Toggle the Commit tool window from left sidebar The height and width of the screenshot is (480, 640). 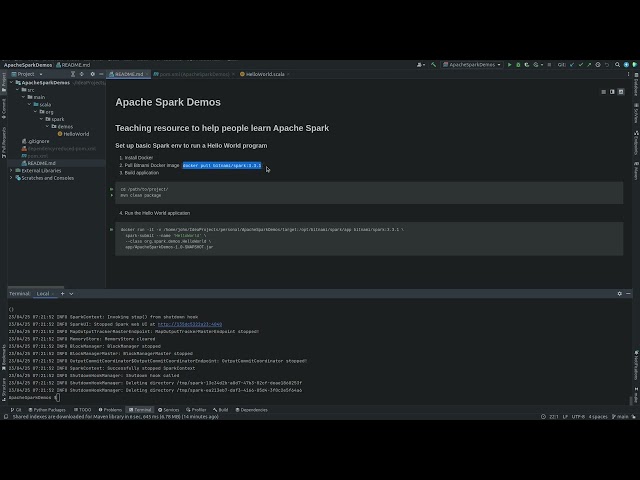(4, 109)
